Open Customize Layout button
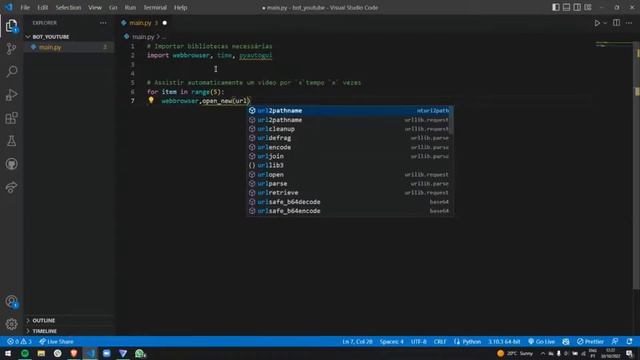Viewport: 640px width, 360px height. (x=588, y=7)
